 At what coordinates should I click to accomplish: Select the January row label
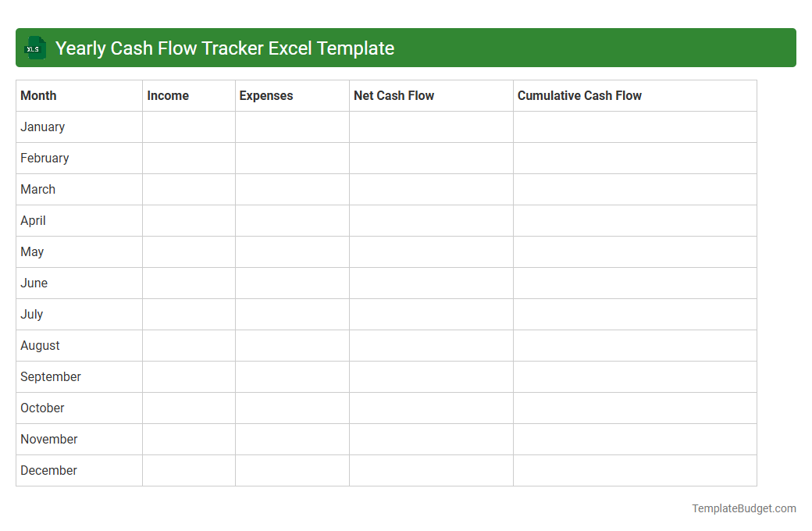pos(43,127)
